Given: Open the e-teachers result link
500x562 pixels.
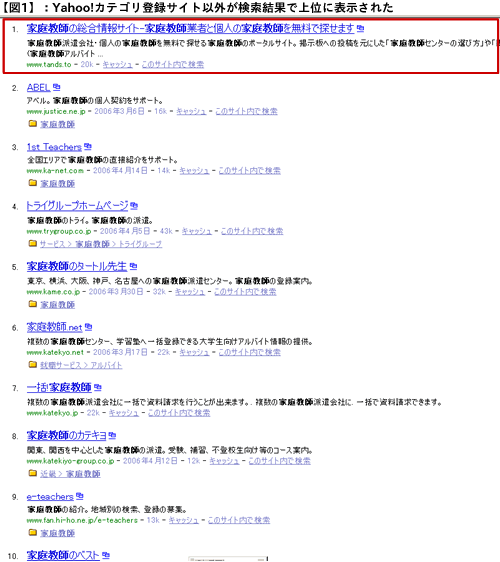Looking at the screenshot, I should [50, 497].
